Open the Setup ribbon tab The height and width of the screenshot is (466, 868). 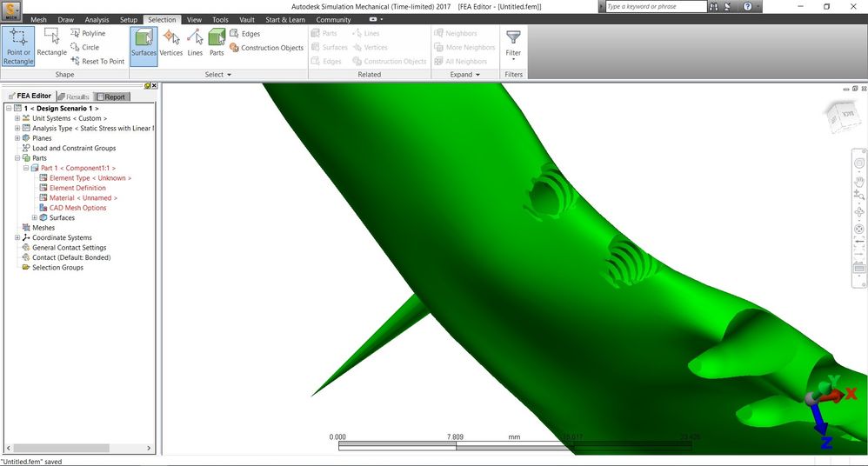tap(129, 19)
